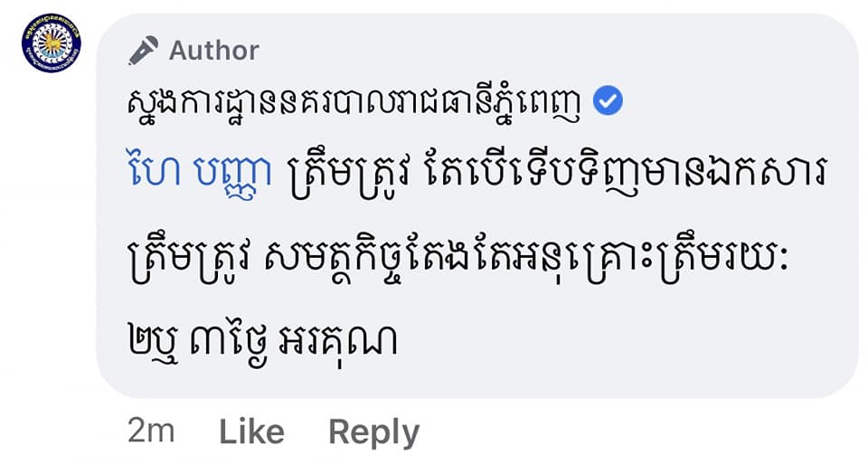Reply to this comment
This screenshot has height=465, width=868.
[x=374, y=433]
